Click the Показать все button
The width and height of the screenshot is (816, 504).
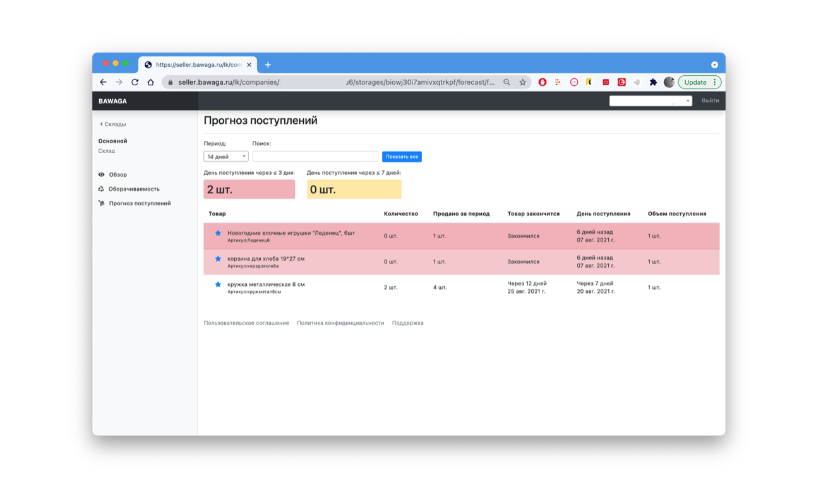click(402, 157)
